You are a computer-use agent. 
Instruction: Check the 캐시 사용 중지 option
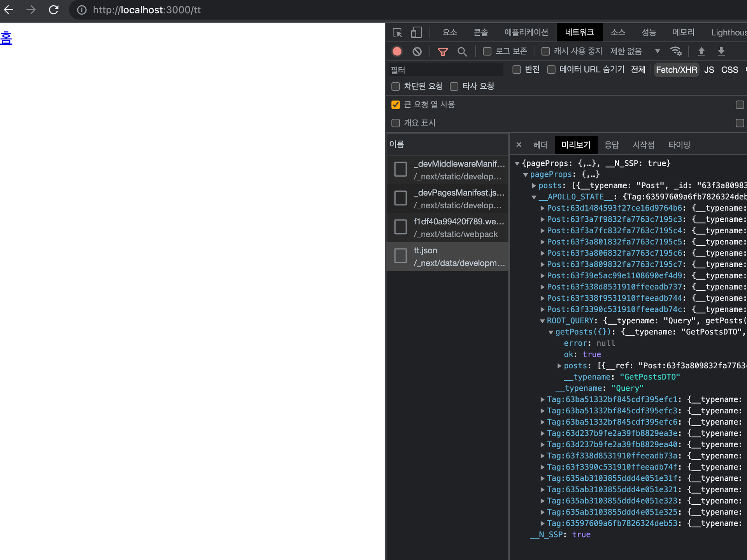click(545, 51)
